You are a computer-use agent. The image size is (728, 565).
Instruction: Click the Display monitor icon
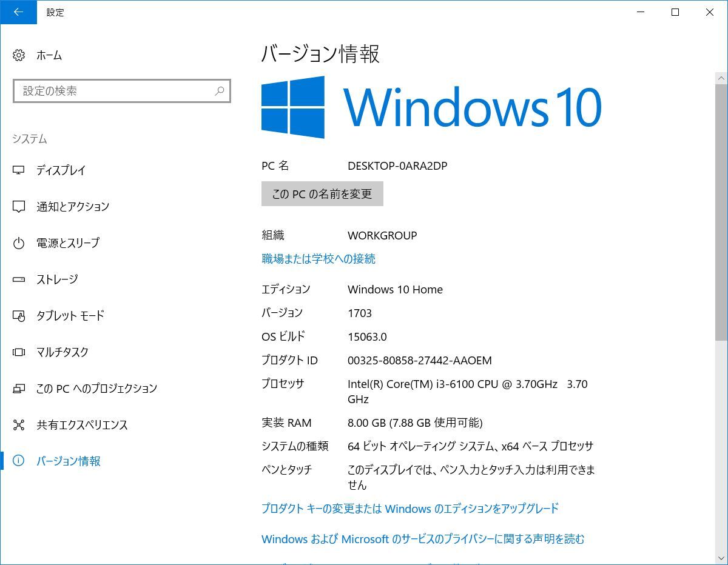tap(19, 170)
